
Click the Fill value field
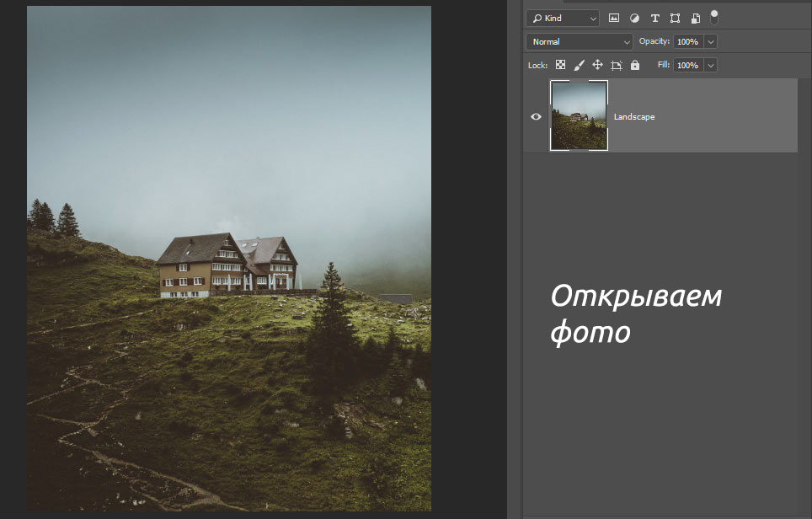(x=687, y=65)
